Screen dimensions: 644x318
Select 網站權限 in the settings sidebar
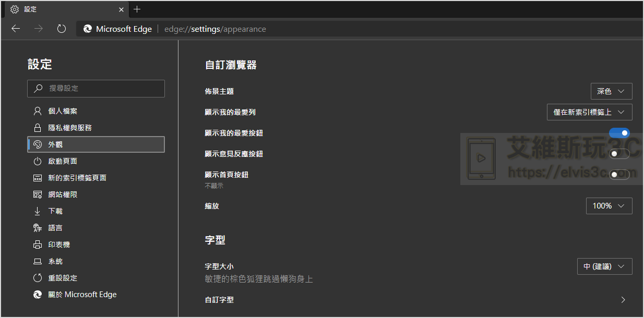[x=63, y=194]
